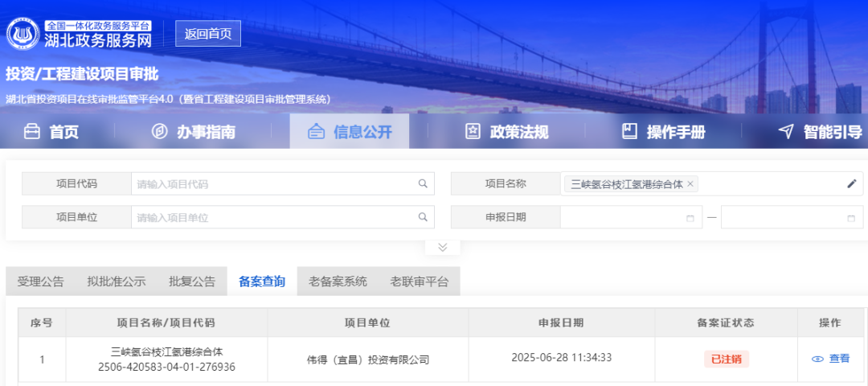Click the 已注销 status badge
The image size is (868, 386).
tap(727, 359)
